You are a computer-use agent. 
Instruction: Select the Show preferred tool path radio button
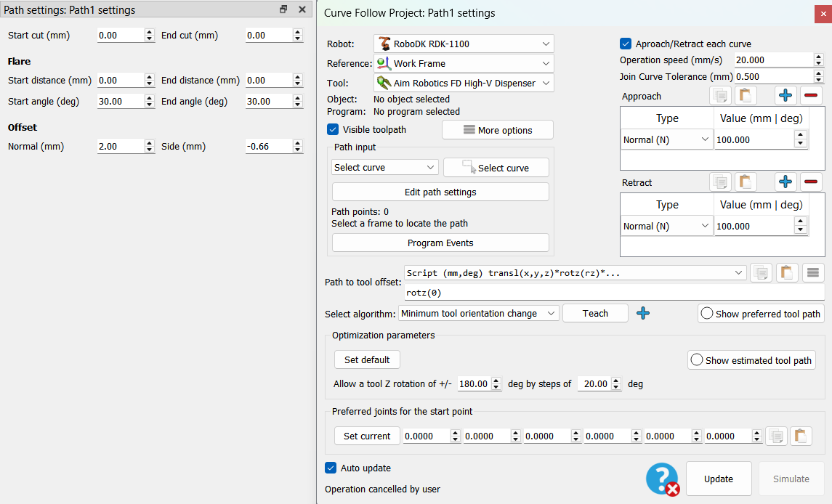click(x=703, y=314)
